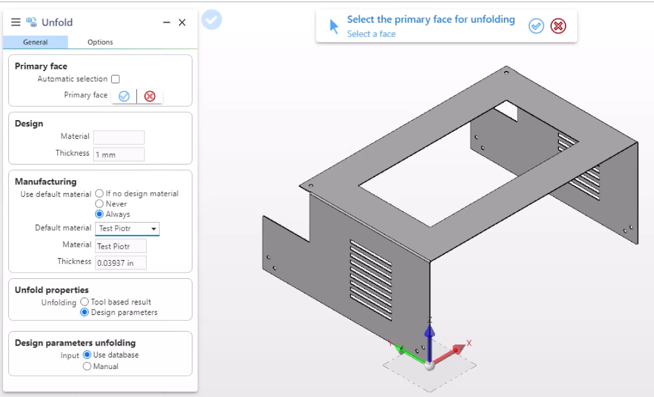The image size is (654, 397).
Task: Click the coordinate origin sphere
Action: (430, 366)
